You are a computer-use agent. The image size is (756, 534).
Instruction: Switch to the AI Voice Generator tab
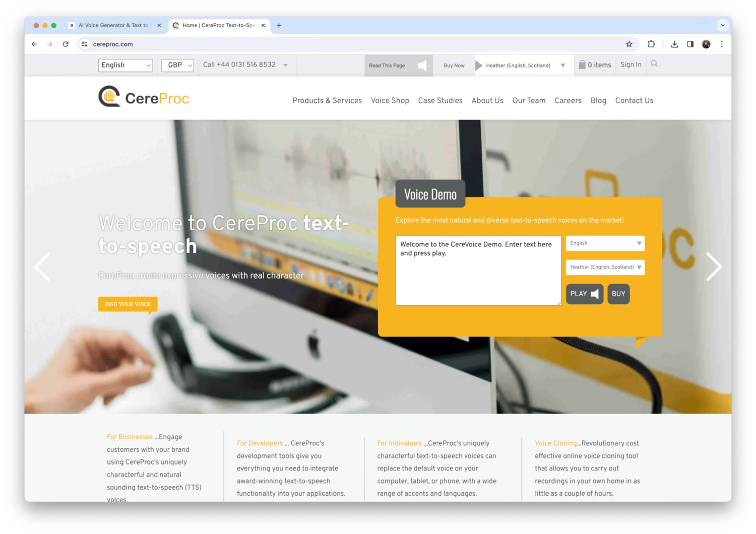coord(113,25)
